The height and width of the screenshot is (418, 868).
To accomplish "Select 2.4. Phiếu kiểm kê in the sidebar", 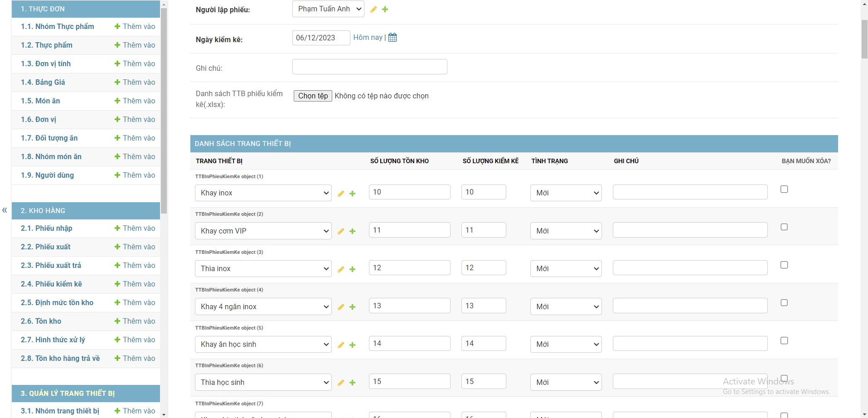I will pyautogui.click(x=51, y=284).
